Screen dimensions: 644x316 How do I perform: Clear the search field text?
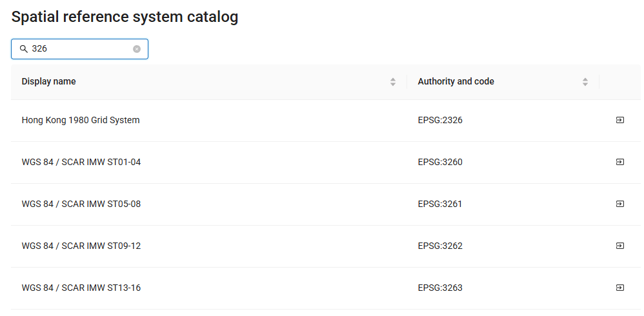point(137,49)
